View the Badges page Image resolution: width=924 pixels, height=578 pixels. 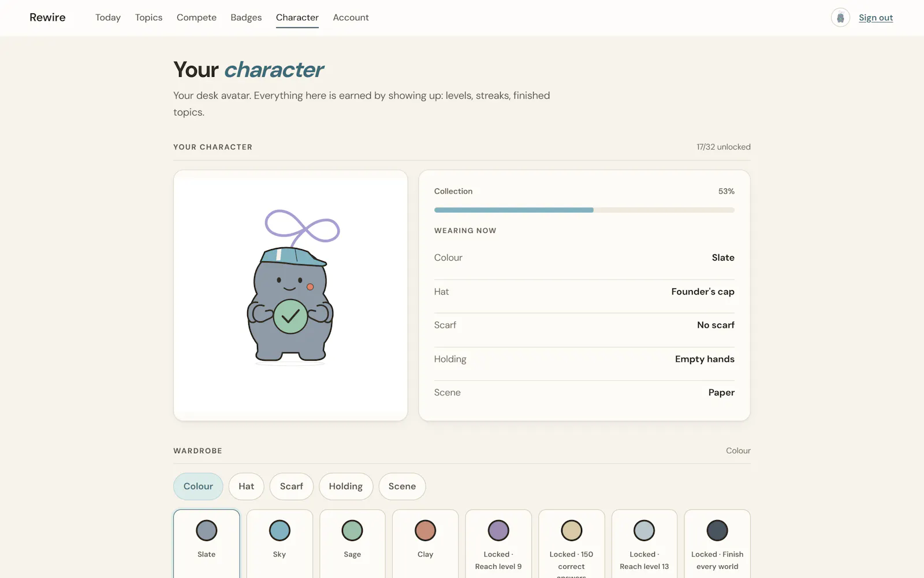246,17
